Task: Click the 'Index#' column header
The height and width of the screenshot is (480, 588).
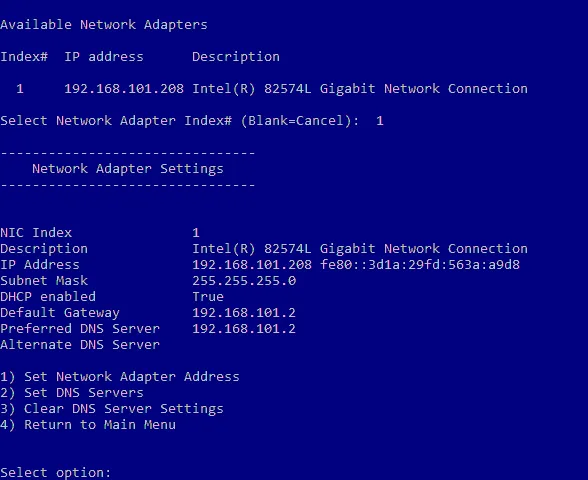Action: pyautogui.click(x=24, y=57)
